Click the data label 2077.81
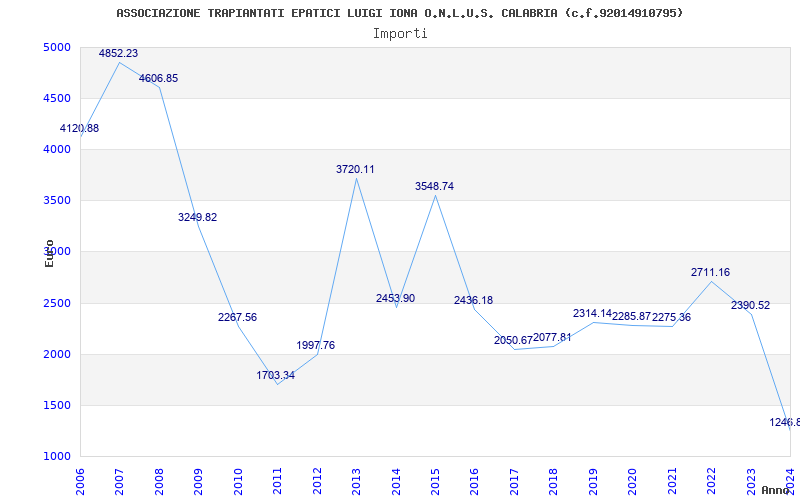The width and height of the screenshot is (800, 500). (552, 337)
